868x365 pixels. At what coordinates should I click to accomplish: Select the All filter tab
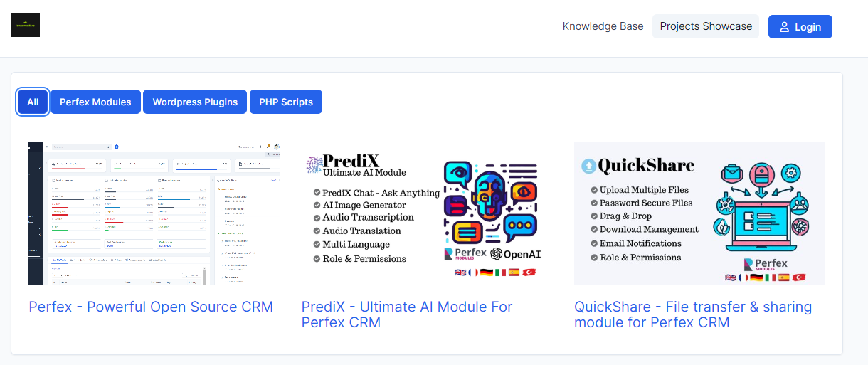tap(33, 102)
